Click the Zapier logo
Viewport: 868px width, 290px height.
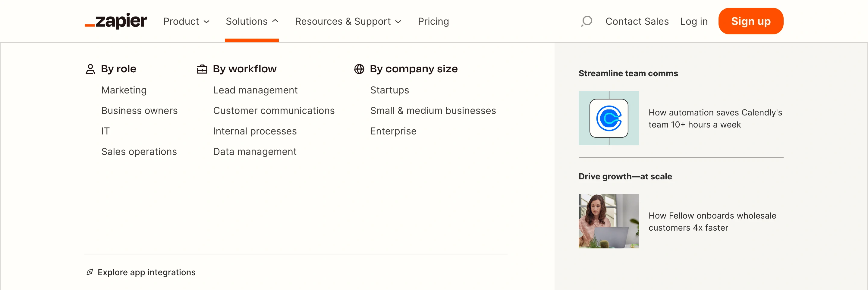click(115, 21)
